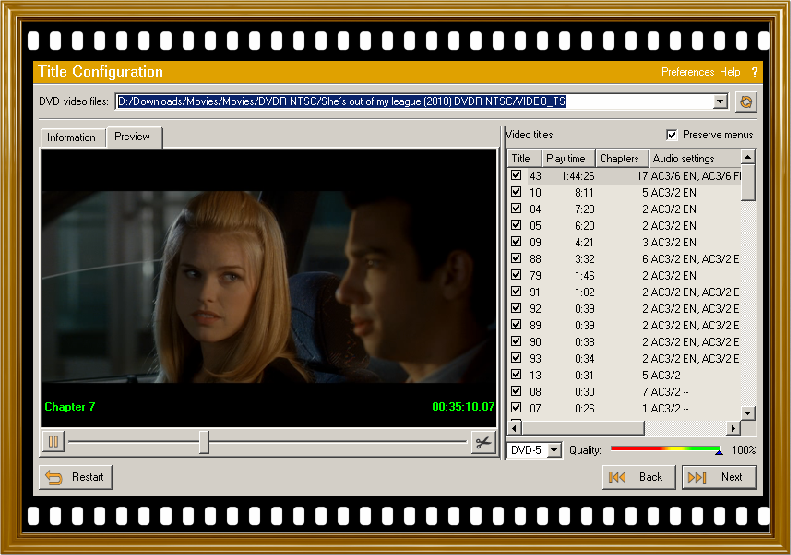Click the 00:35:10.07 timecode

(x=463, y=407)
